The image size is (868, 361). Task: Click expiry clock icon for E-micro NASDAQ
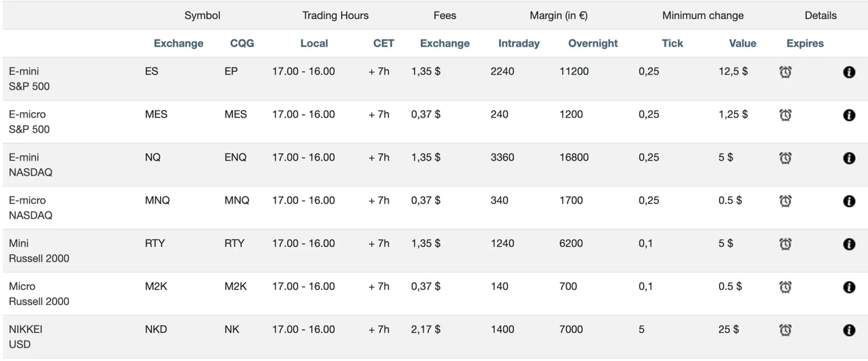point(785,201)
